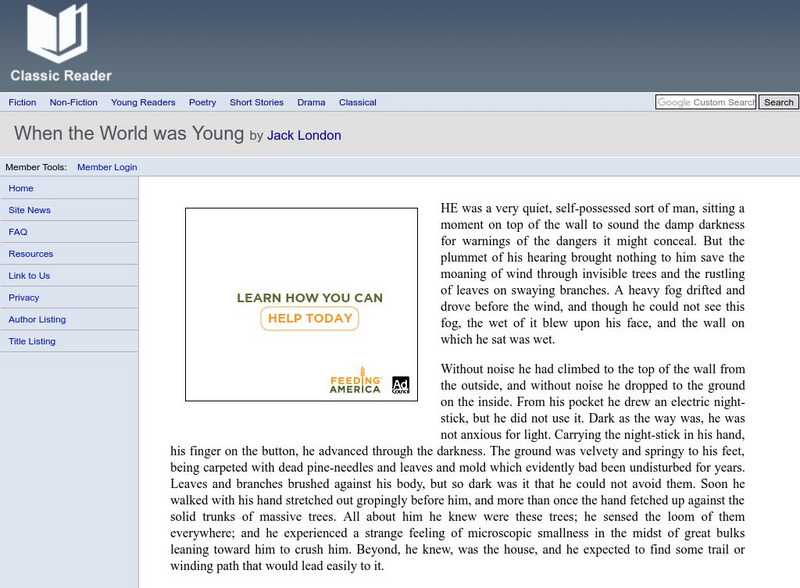Open the Jack London author link
This screenshot has width=800, height=588.
pos(304,135)
